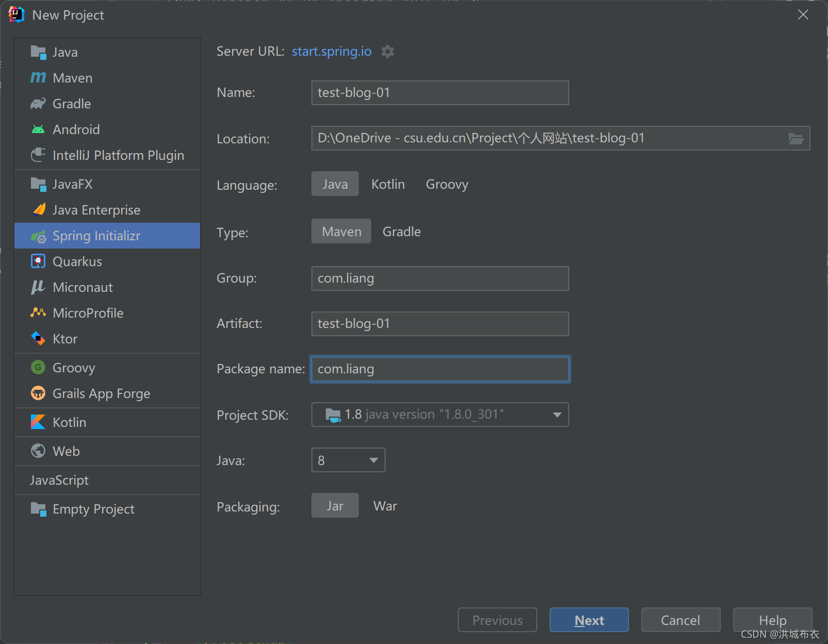Choose Maven as build type
Viewport: 828px width, 644px height.
click(341, 232)
